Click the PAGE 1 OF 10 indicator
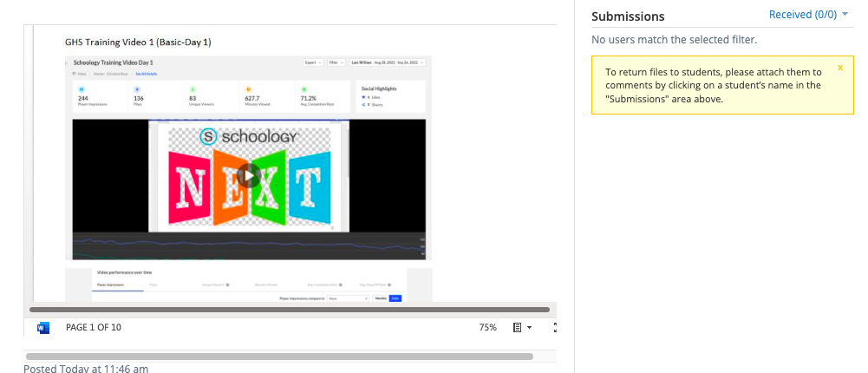Viewport: 868px width, 373px height. [x=93, y=328]
